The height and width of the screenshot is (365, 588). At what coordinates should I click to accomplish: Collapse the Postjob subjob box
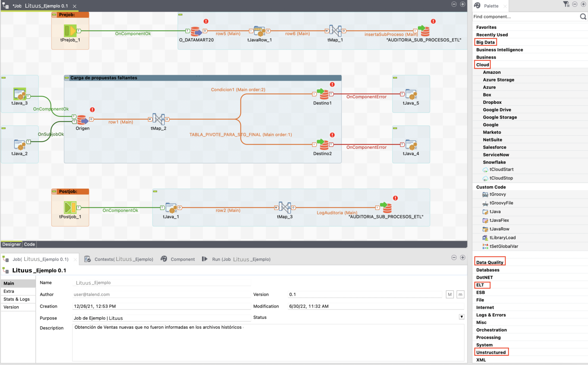(x=54, y=191)
